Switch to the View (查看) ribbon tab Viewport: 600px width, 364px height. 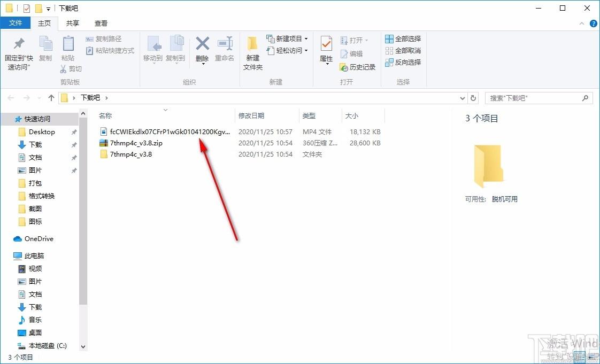tap(101, 23)
